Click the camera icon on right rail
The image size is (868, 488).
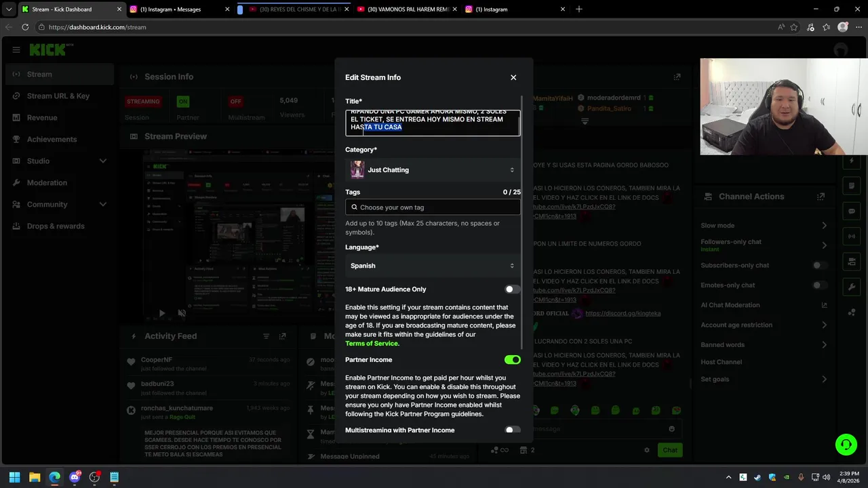click(852, 262)
